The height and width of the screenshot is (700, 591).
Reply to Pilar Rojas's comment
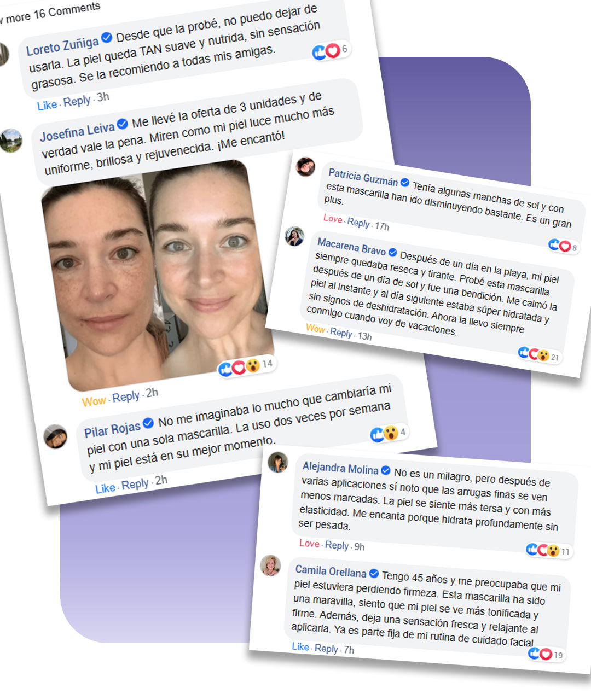pyautogui.click(x=135, y=485)
